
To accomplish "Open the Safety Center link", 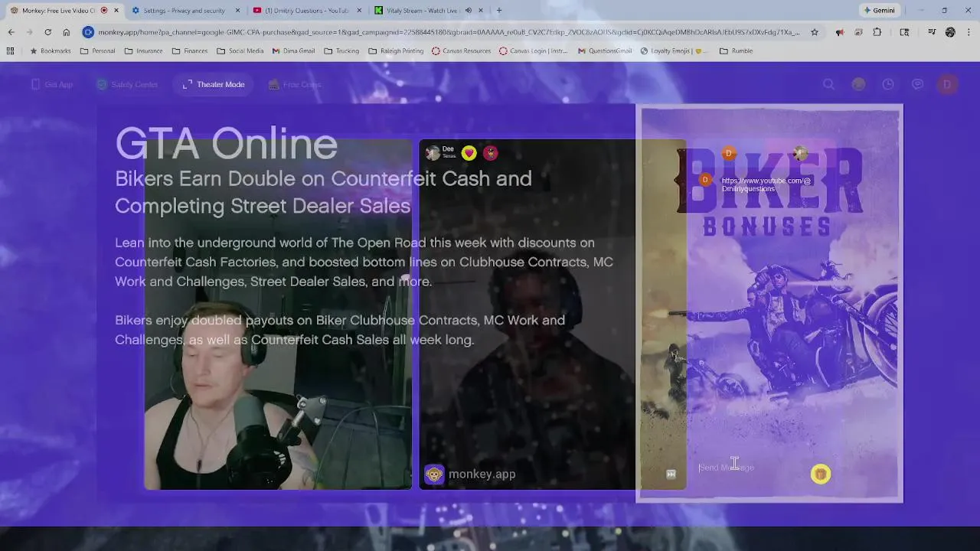I will 127,84.
